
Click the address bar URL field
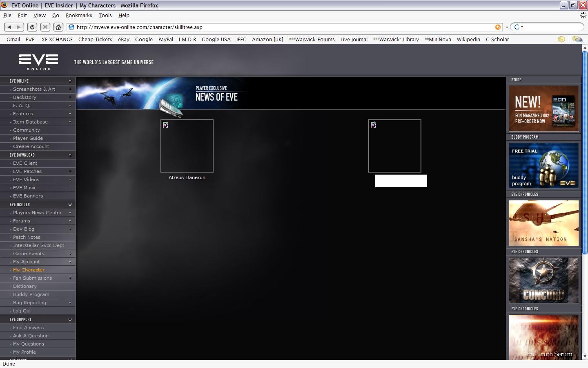point(285,27)
